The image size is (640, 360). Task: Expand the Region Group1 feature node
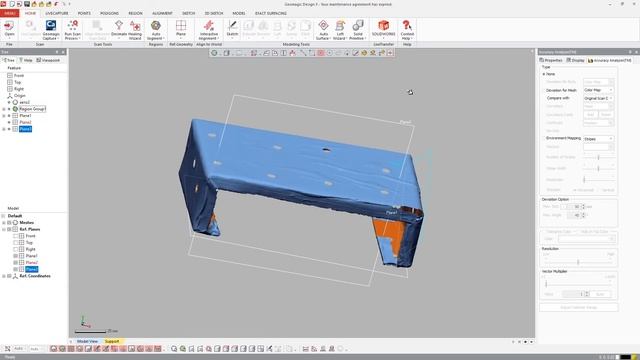point(4,109)
